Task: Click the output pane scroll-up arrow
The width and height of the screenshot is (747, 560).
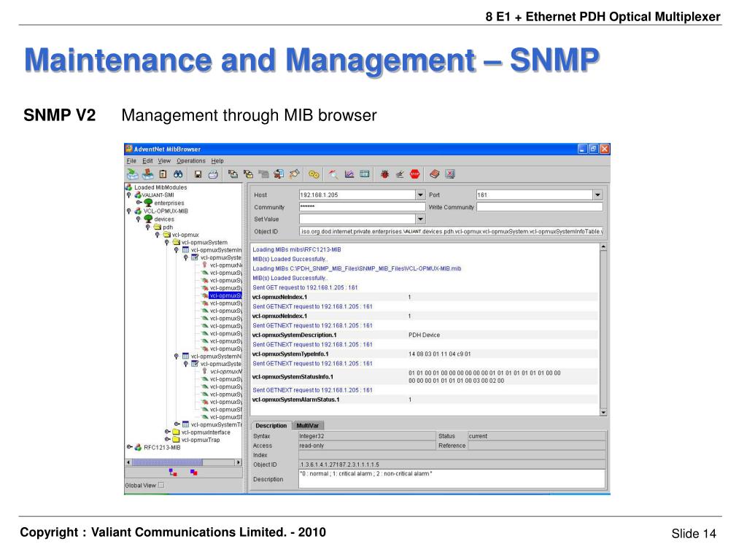Action: pyautogui.click(x=603, y=247)
